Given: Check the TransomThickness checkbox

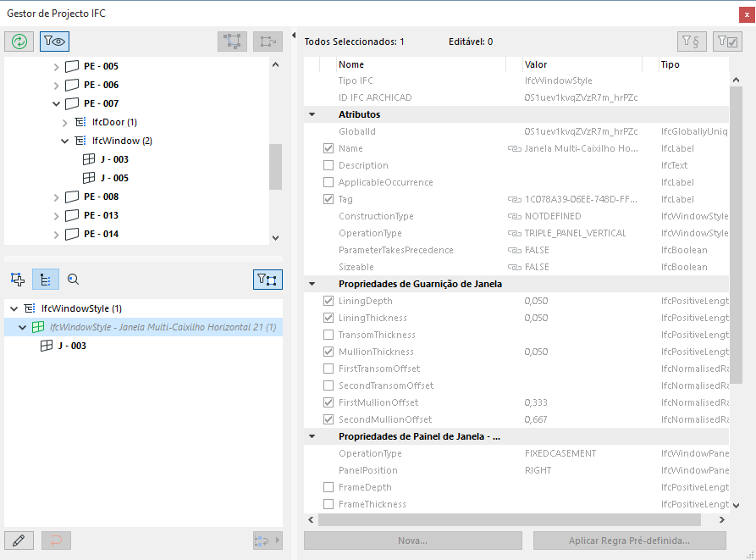Looking at the screenshot, I should 328,335.
